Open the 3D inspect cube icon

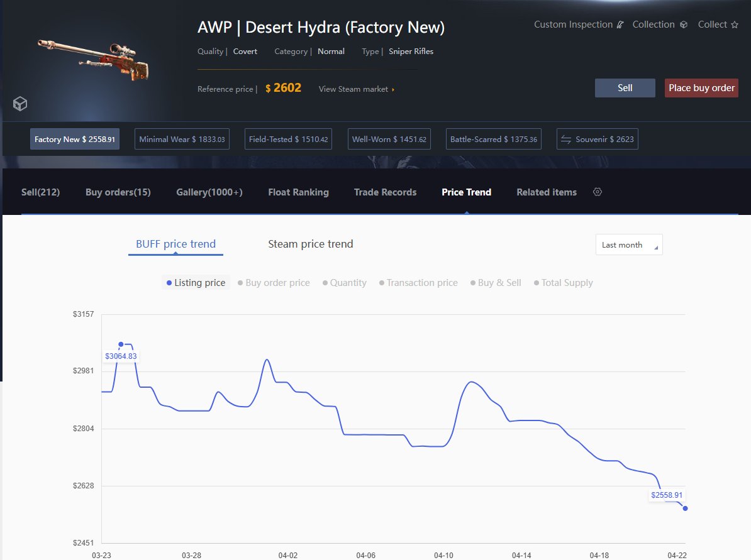click(20, 103)
